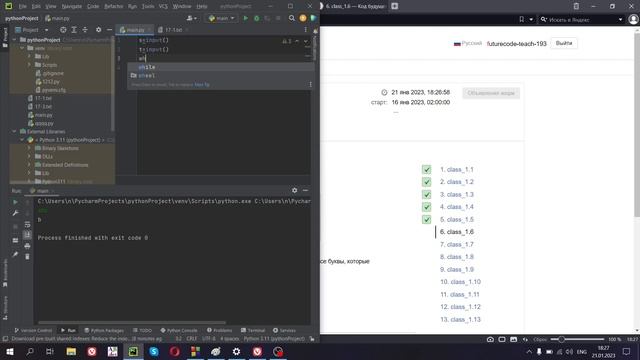The width and height of the screenshot is (640, 360).
Task: Open the code-with-me user icon dropdown
Action: click(191, 18)
